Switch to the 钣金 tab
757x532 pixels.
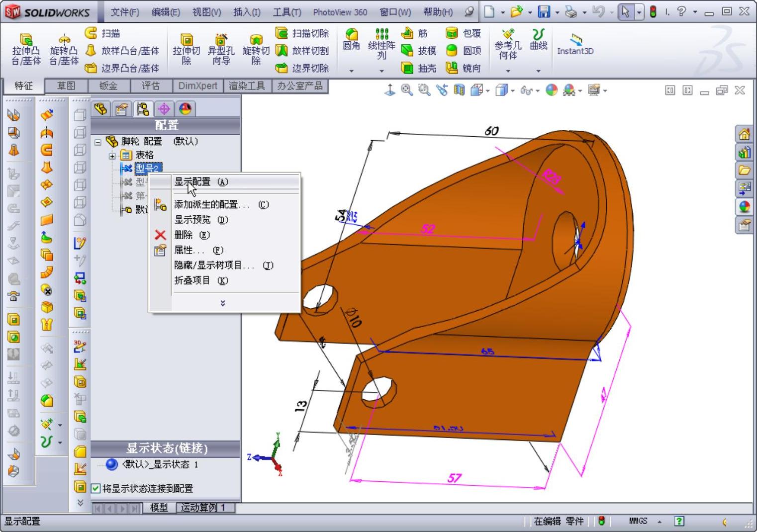(x=108, y=86)
